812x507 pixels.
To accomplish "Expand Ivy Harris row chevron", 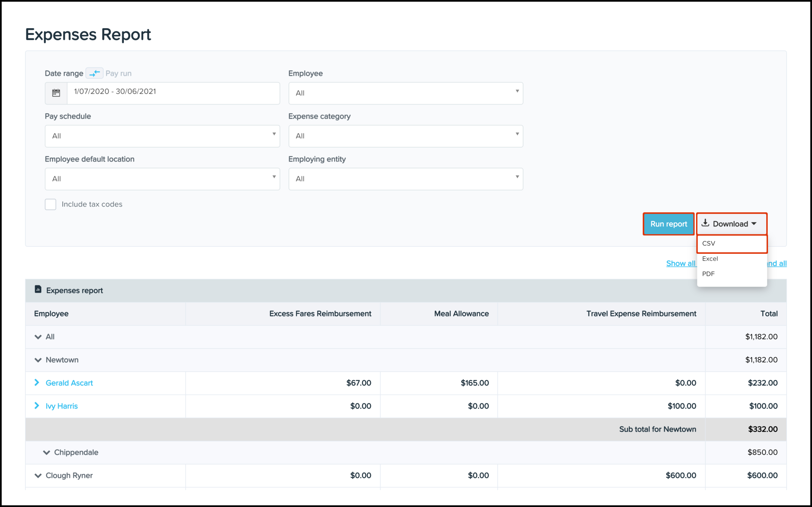I will click(x=37, y=406).
